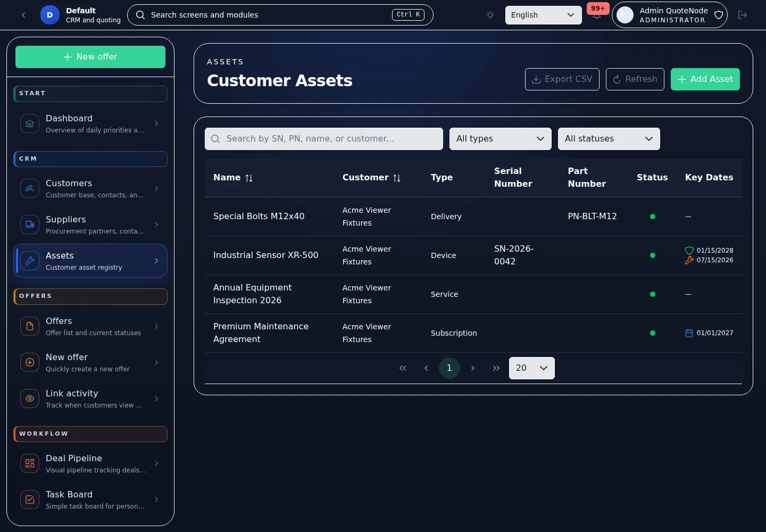Click calendar icon beside 01/01/2027
The width and height of the screenshot is (766, 532).
click(x=689, y=333)
